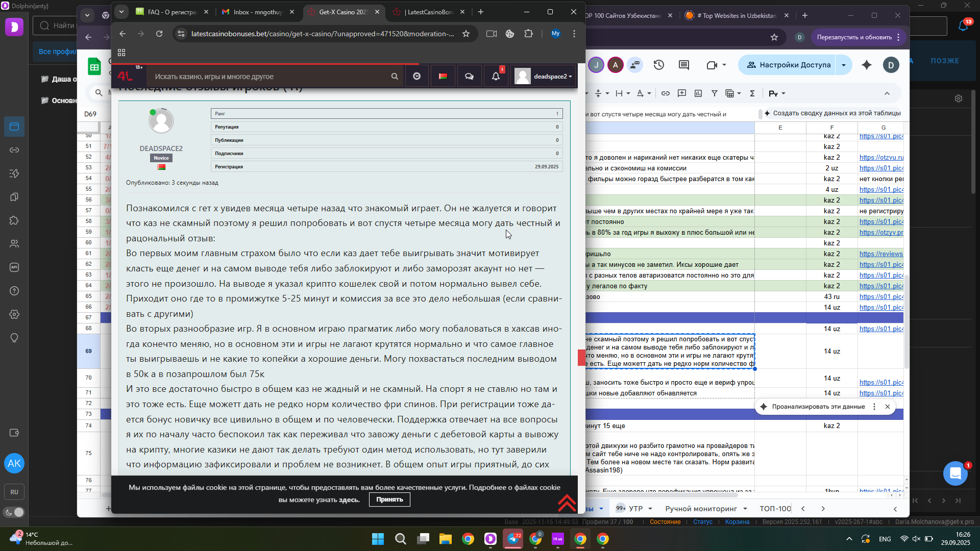
Task: Open the extensions puzzle icon in front browser toolbar
Action: (528, 34)
